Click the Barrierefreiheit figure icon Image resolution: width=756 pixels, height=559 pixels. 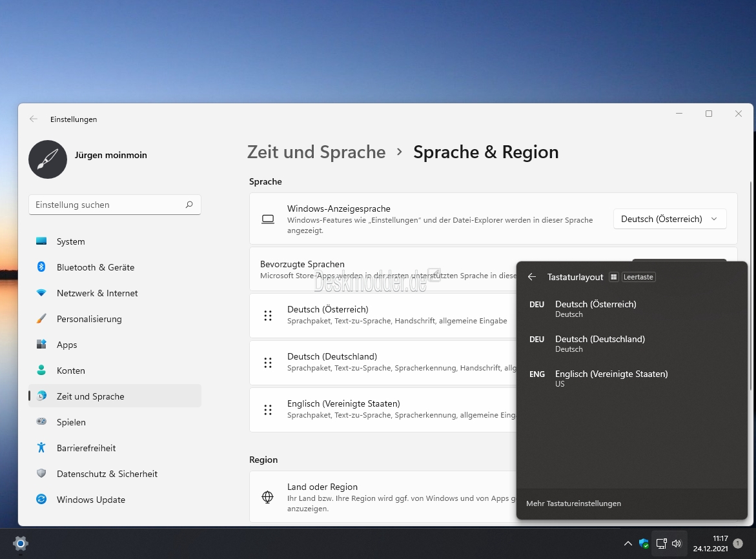tap(41, 448)
